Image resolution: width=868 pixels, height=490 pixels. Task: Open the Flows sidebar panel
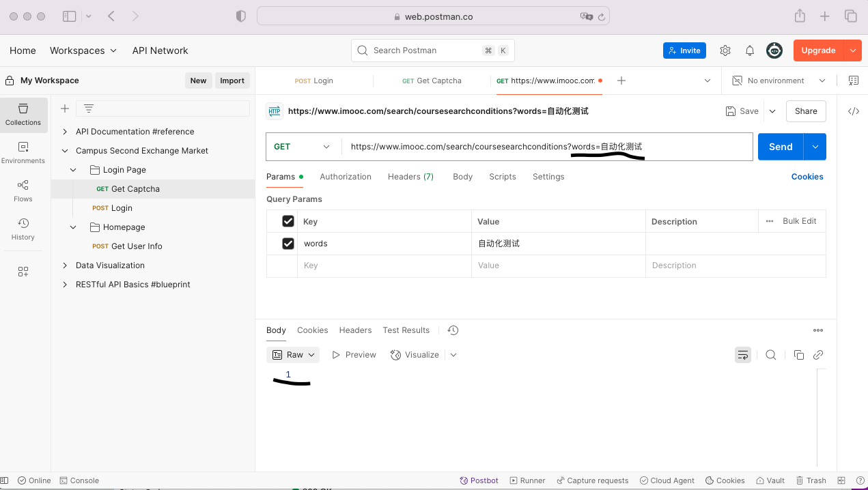click(x=23, y=190)
